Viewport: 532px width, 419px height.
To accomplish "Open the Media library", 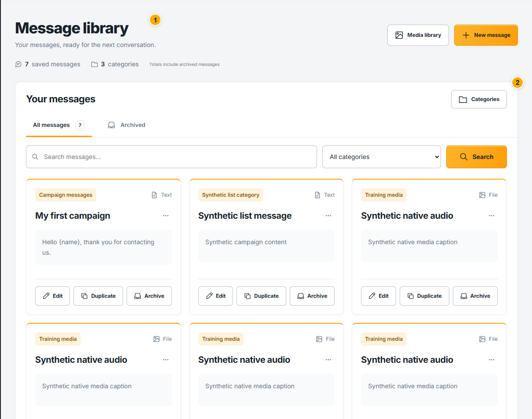I will [418, 35].
